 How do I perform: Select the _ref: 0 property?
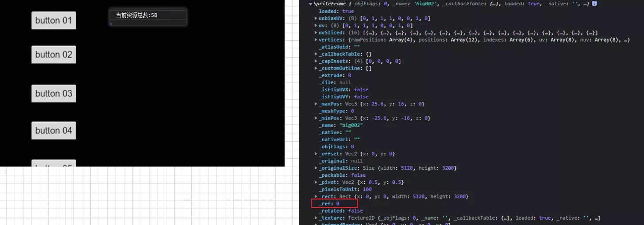pyautogui.click(x=329, y=204)
